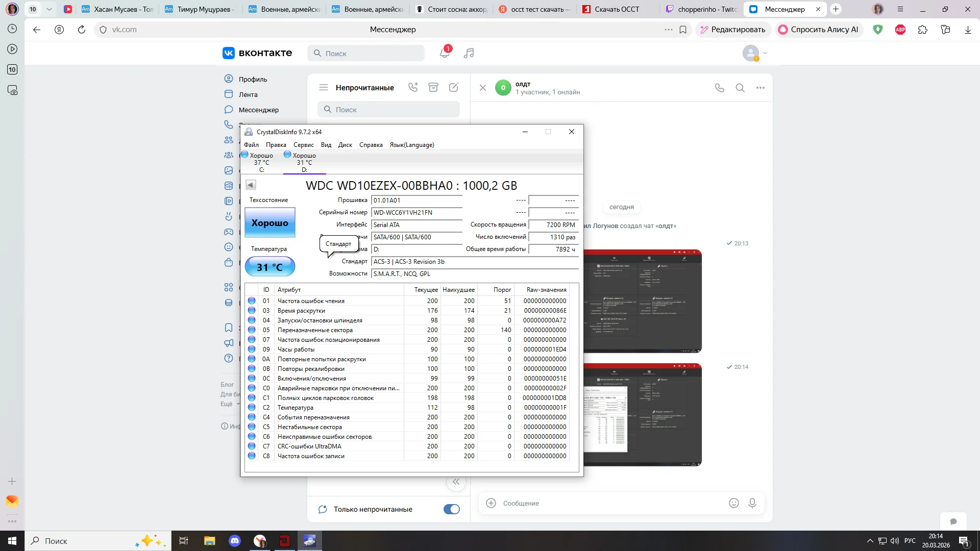Open Yandex browser bookmark icon

pos(683,30)
